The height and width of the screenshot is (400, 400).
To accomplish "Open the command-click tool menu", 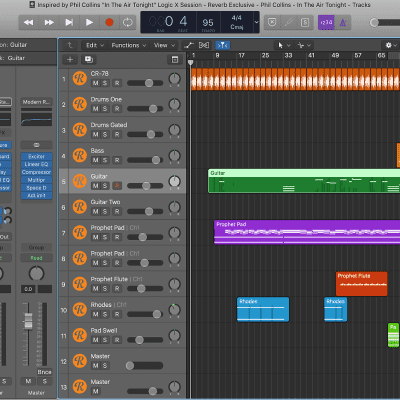I will [304, 45].
